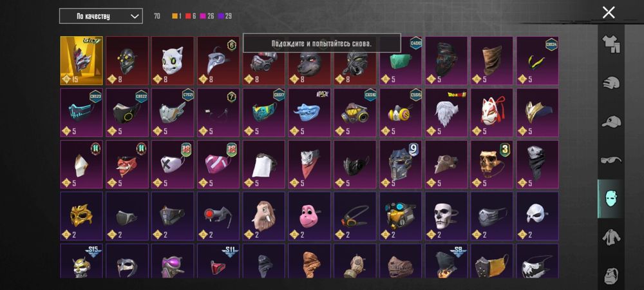The width and height of the screenshot is (644, 290).
Task: Open the backpack category icon
Action: pos(611,275)
